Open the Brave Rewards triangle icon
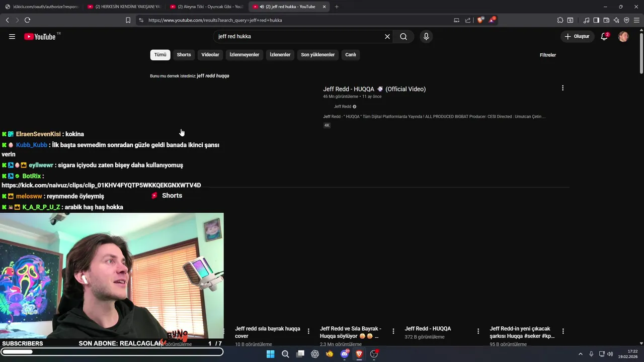 (x=492, y=20)
